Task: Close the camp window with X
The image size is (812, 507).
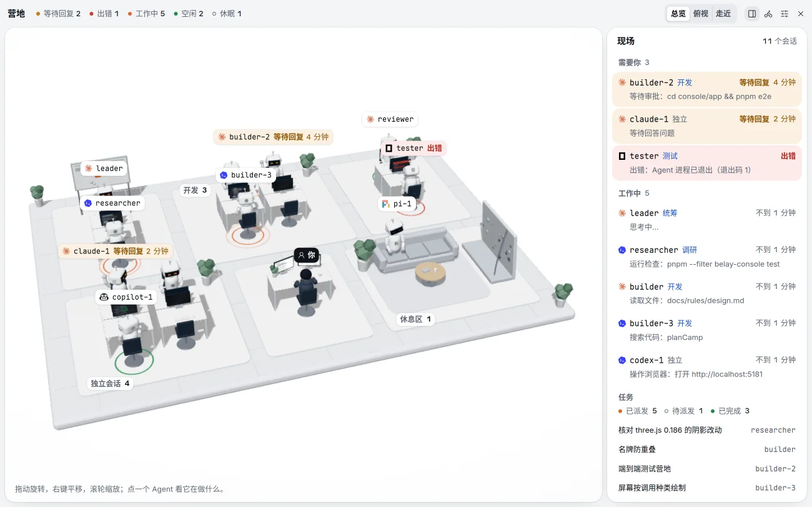Action: point(801,14)
